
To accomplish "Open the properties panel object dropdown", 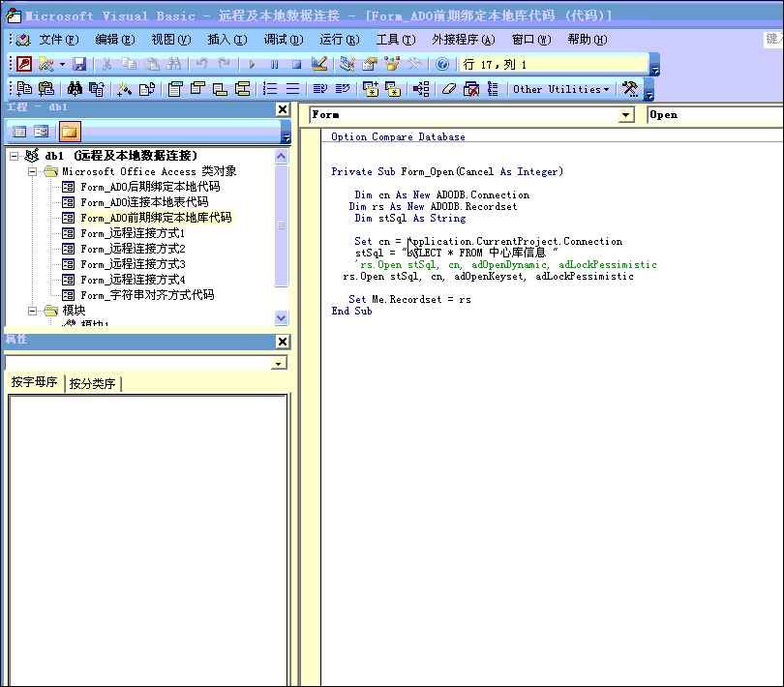I will tap(279, 363).
